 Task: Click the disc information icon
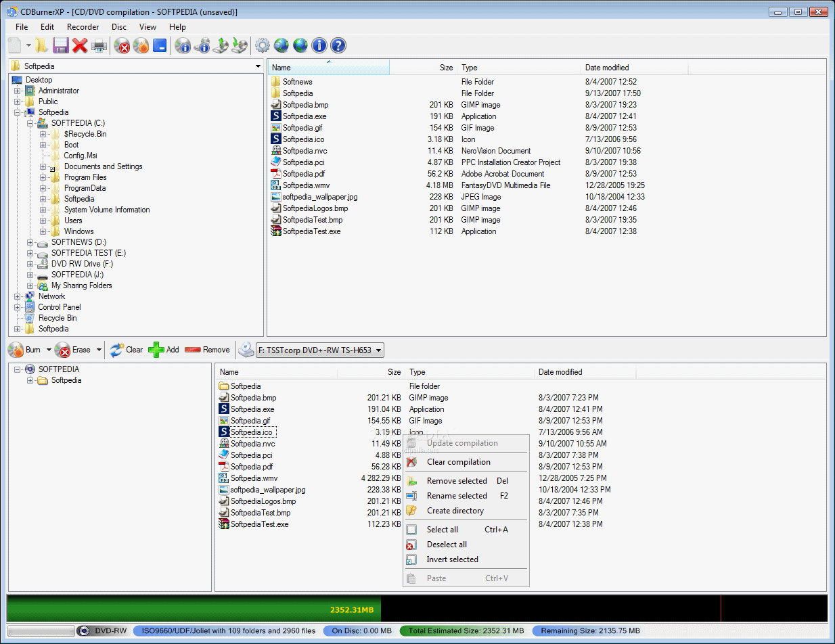[x=183, y=45]
